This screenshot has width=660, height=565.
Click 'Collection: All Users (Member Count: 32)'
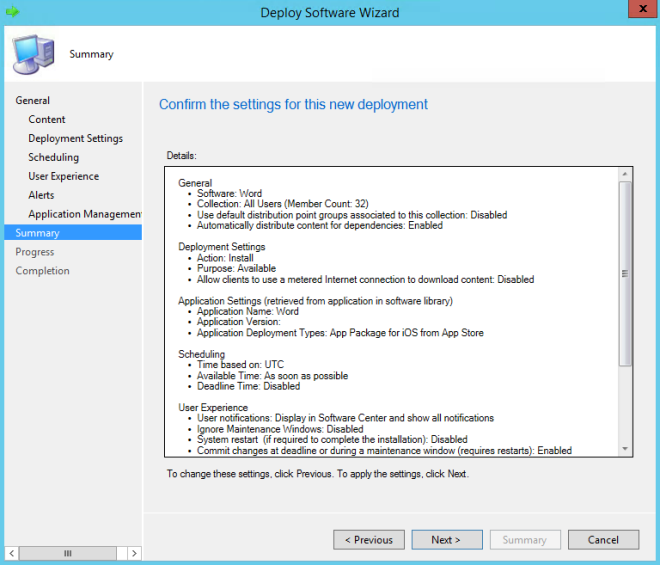coord(282,204)
